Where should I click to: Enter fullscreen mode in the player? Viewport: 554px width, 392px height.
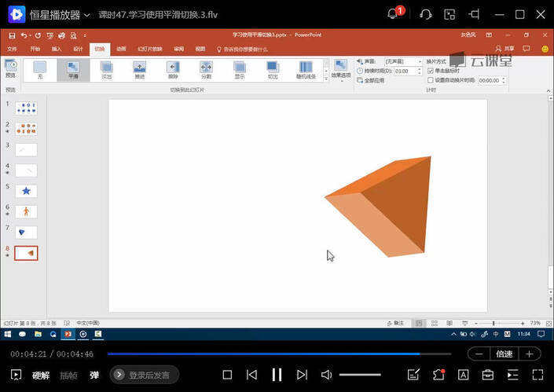[x=537, y=375]
